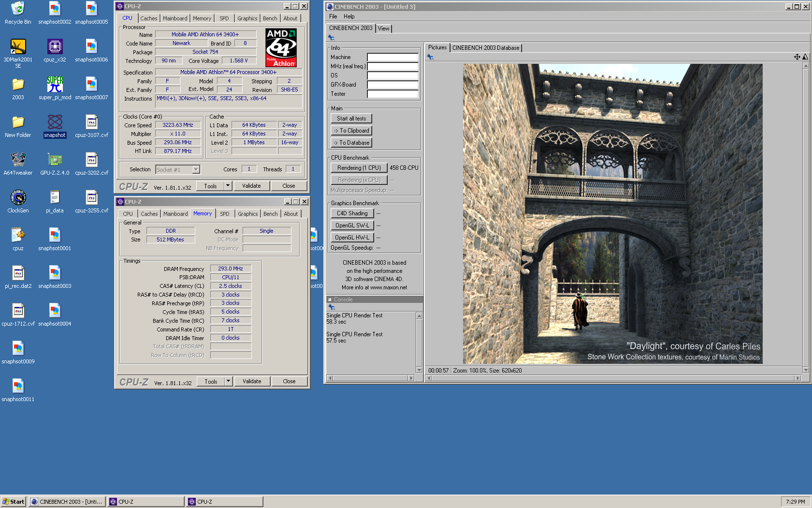Switch to the CINEBENCH 2003 Database tab
The image size is (812, 508).
click(486, 48)
